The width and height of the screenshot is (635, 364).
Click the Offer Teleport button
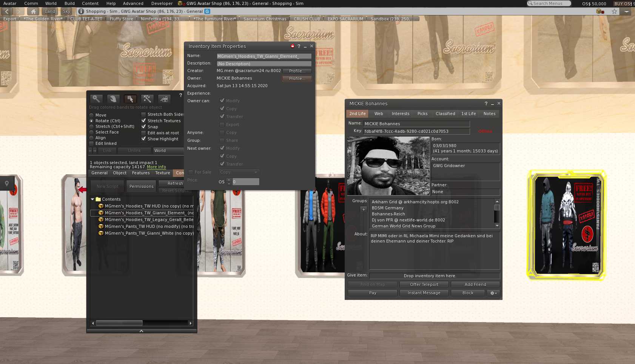pos(424,284)
